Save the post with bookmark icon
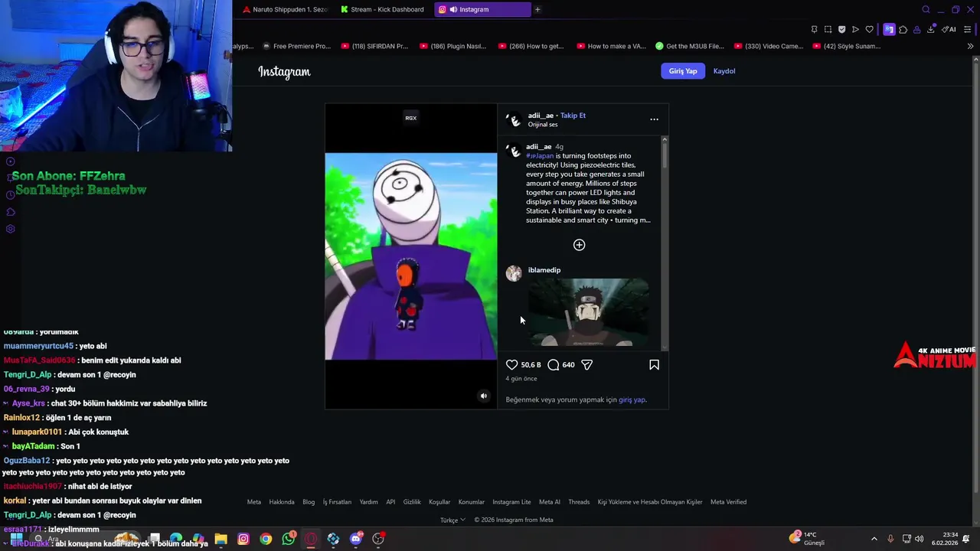980x551 pixels. [654, 365]
